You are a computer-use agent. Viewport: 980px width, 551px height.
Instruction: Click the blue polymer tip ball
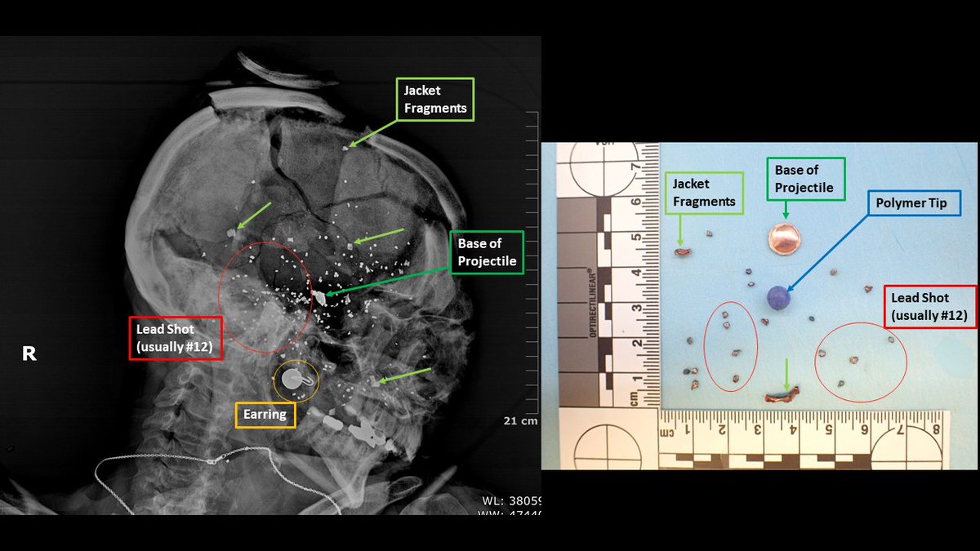778,298
